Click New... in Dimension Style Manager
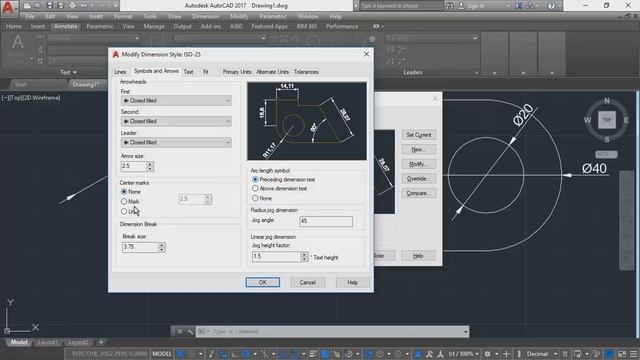This screenshot has height=360, width=640. [419, 149]
